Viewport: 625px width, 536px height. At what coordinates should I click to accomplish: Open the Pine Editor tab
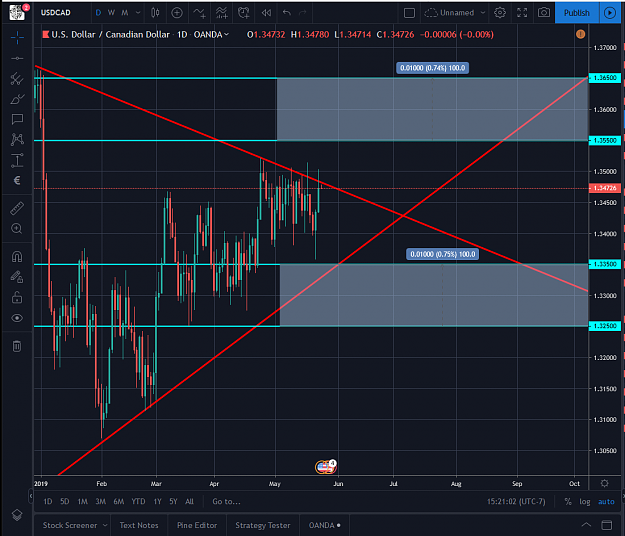197,525
